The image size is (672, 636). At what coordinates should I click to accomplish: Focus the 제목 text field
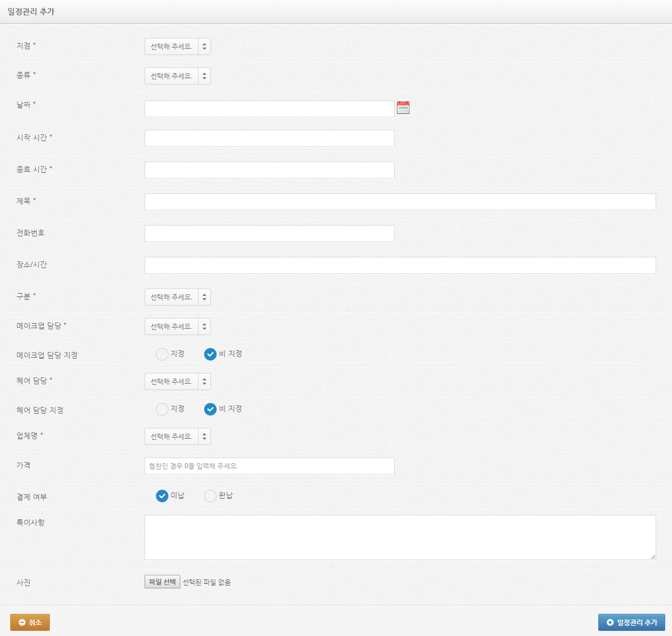coord(400,202)
